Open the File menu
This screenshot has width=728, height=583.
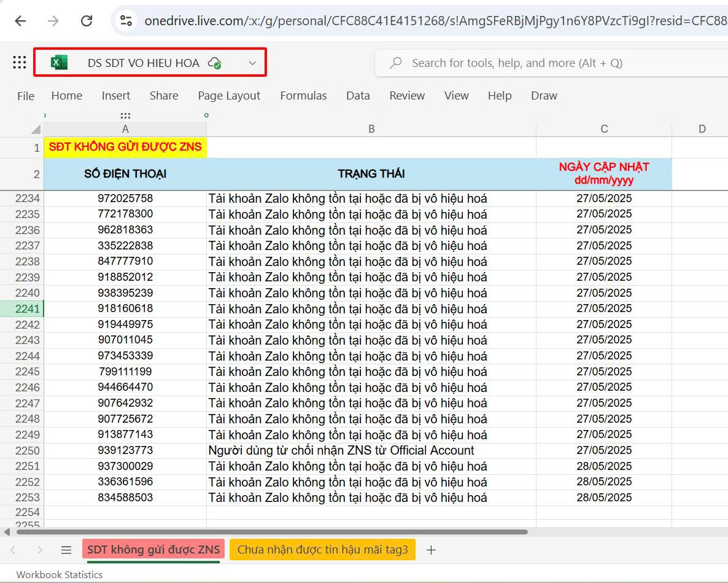[26, 96]
